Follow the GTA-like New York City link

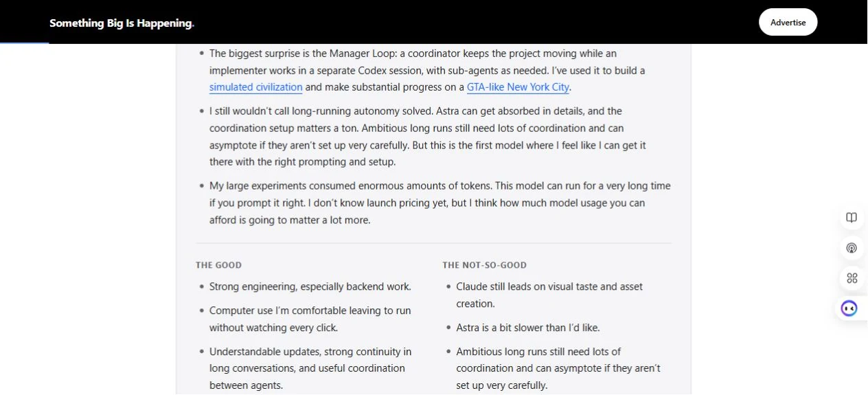coord(518,87)
